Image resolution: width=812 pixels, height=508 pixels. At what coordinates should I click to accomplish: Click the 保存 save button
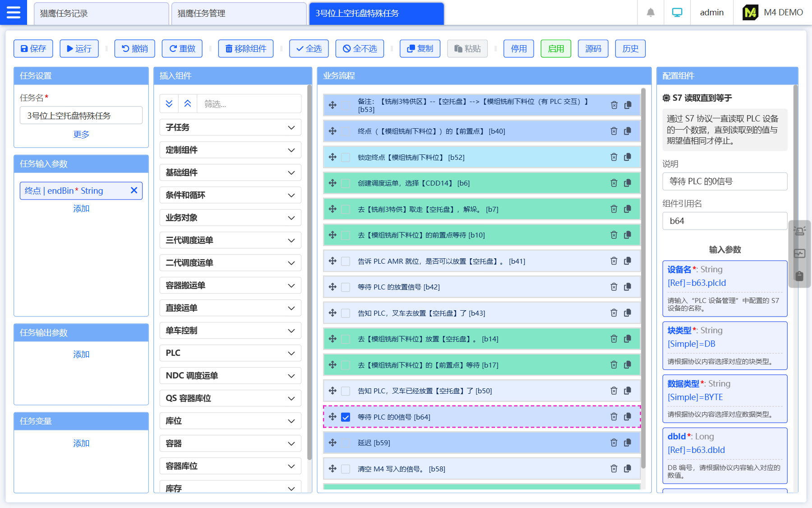point(33,49)
